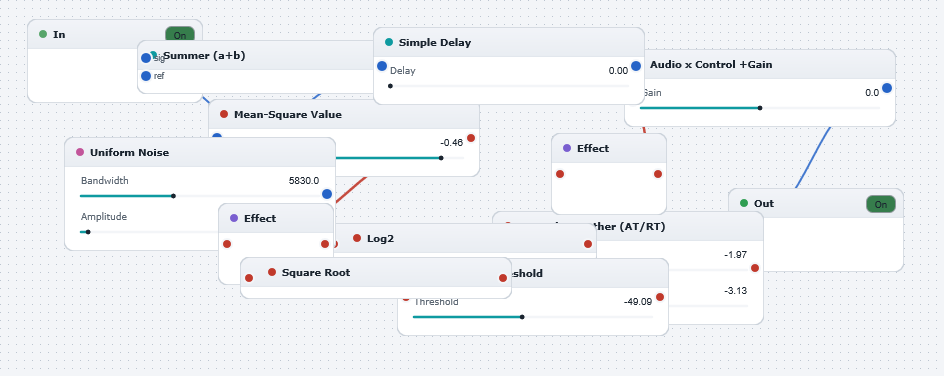The image size is (944, 376).
Task: Click the Threshold node red output port
Action: pos(660,297)
